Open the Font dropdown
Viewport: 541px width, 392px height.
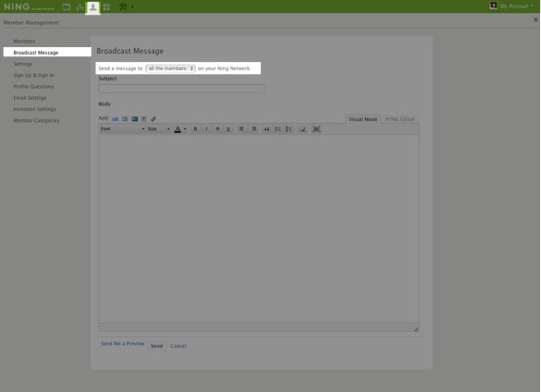(122, 129)
